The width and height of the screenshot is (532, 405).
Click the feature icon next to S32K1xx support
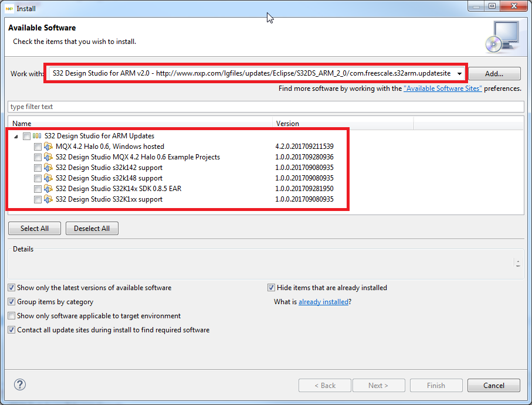[48, 199]
